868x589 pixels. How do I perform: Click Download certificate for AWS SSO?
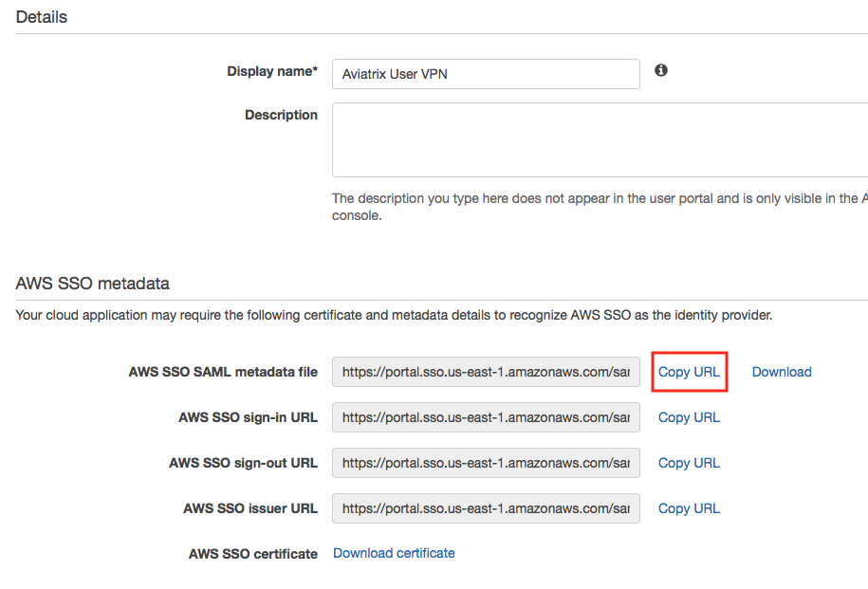click(x=394, y=553)
